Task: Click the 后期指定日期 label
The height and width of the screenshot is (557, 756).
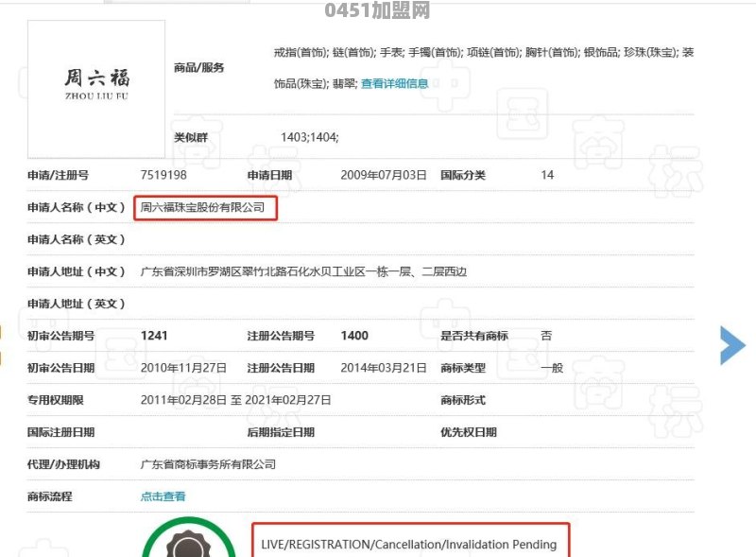Action: (281, 432)
